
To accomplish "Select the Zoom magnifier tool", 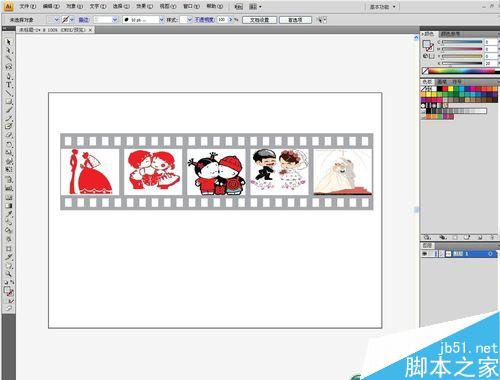I will point(9,274).
